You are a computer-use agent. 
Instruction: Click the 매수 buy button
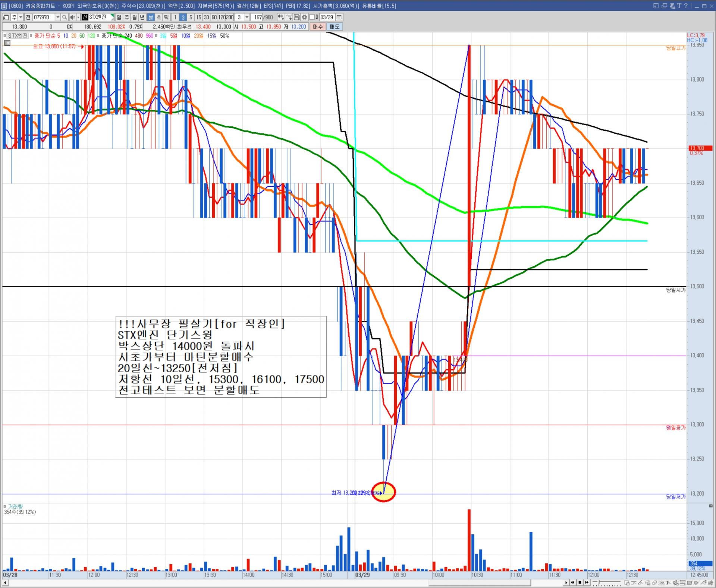click(x=318, y=26)
